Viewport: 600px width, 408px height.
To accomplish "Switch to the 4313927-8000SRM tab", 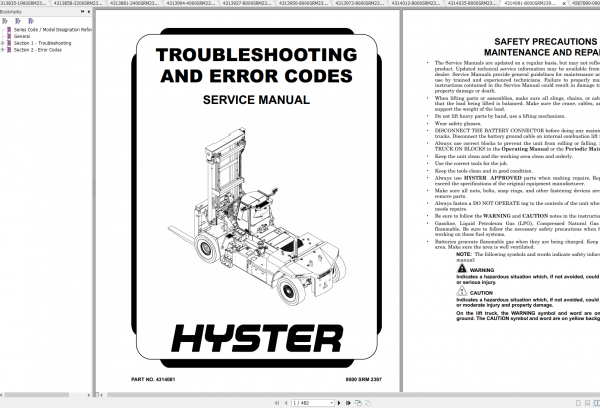I will [x=247, y=3].
